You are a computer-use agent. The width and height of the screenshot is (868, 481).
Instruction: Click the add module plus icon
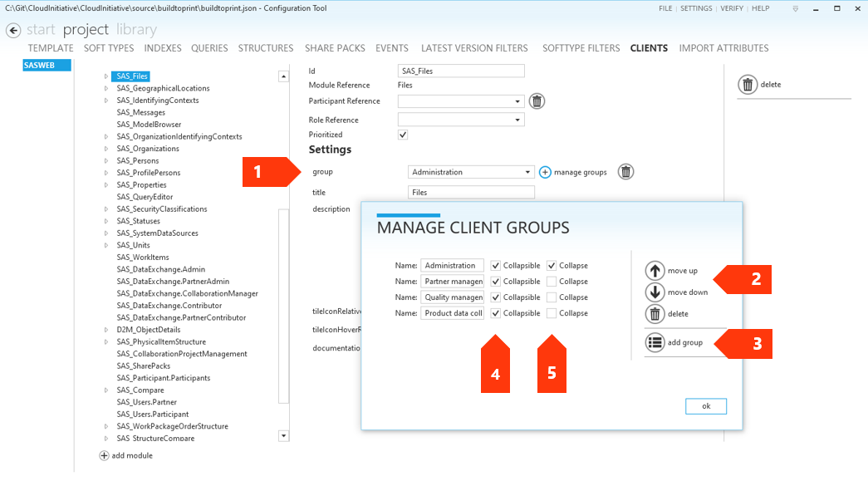click(x=104, y=455)
